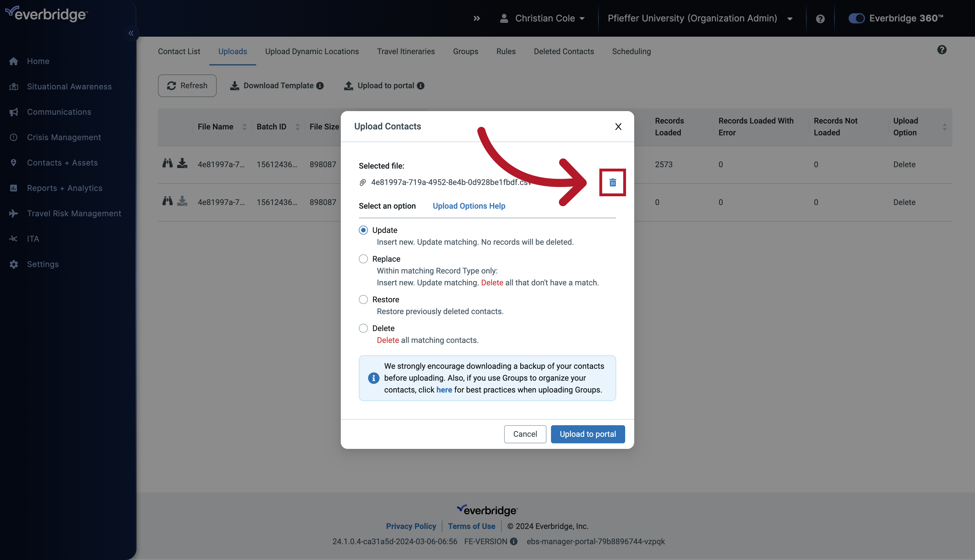This screenshot has height=560, width=975.
Task: Select the Replace upload option
Action: (x=363, y=259)
